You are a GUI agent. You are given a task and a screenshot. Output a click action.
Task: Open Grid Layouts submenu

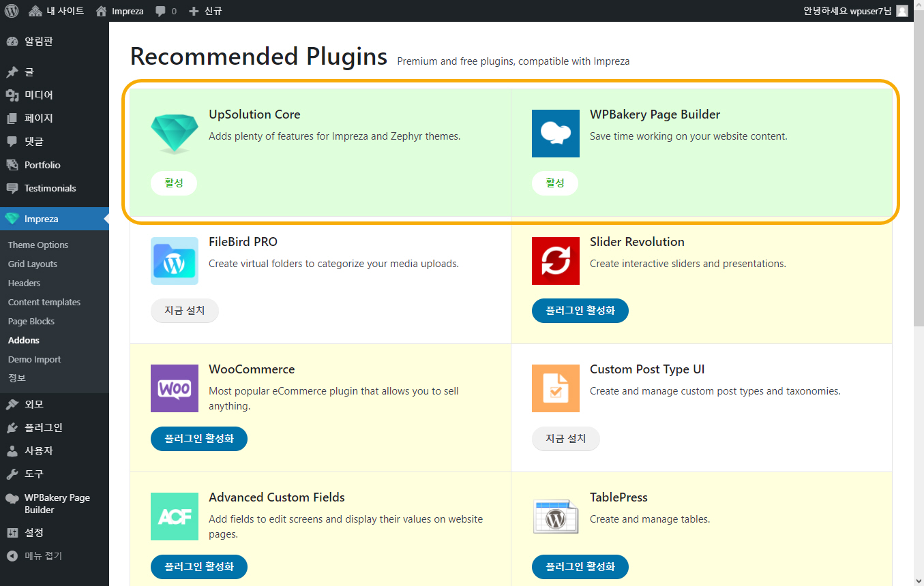[x=33, y=264]
